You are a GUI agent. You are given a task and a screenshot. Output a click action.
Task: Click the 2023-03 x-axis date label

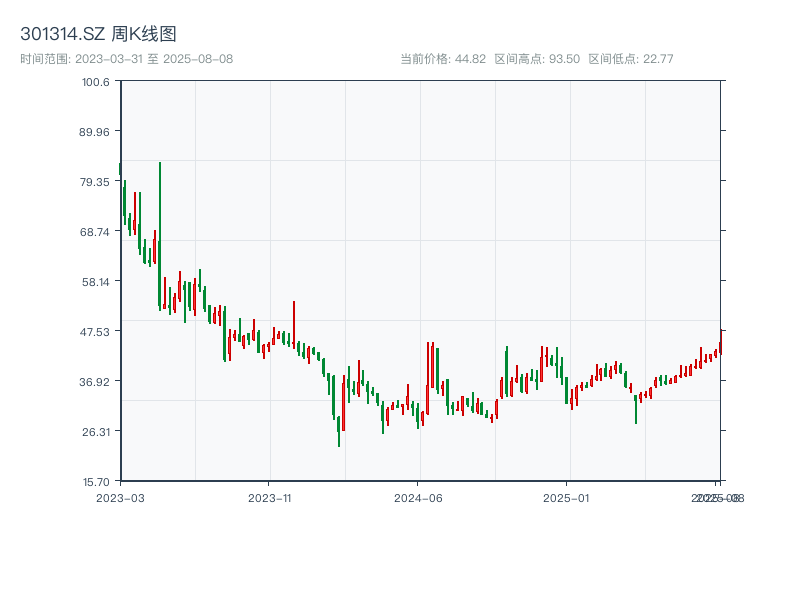(x=120, y=497)
